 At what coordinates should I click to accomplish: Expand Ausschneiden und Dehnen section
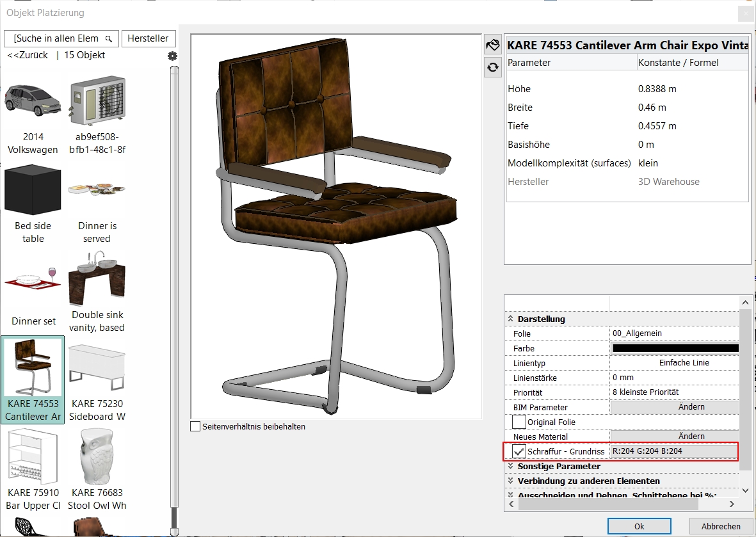click(510, 495)
